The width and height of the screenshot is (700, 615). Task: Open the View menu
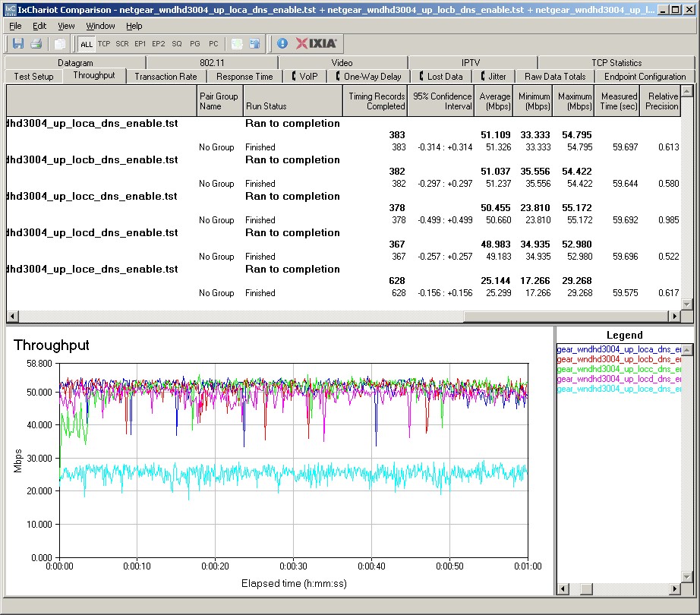(66, 26)
